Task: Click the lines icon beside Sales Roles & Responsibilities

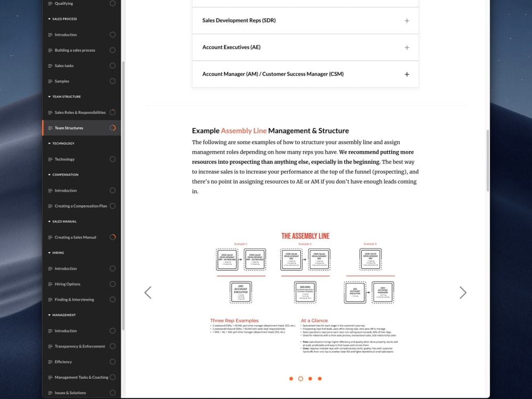Action: (50, 113)
